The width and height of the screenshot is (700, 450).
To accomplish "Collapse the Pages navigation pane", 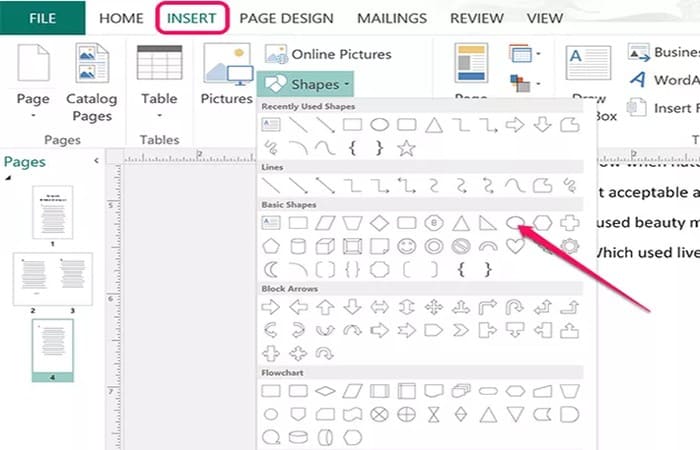I will click(x=96, y=161).
